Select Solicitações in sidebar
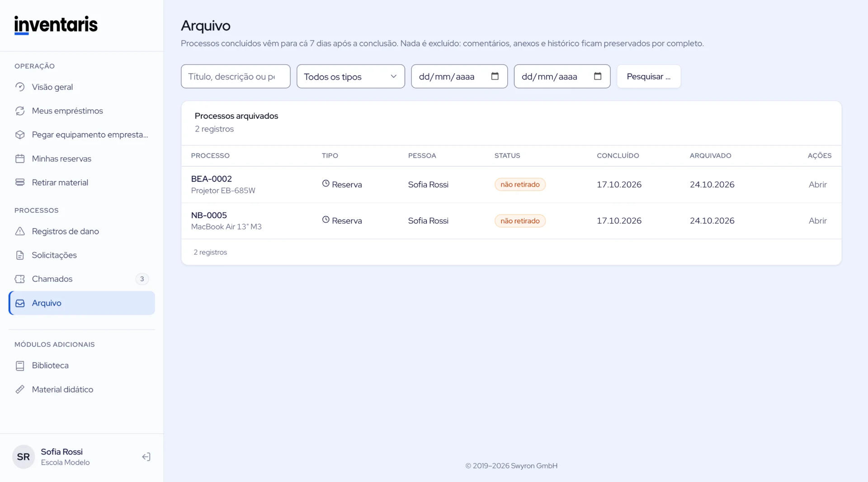This screenshot has height=482, width=868. point(82,255)
